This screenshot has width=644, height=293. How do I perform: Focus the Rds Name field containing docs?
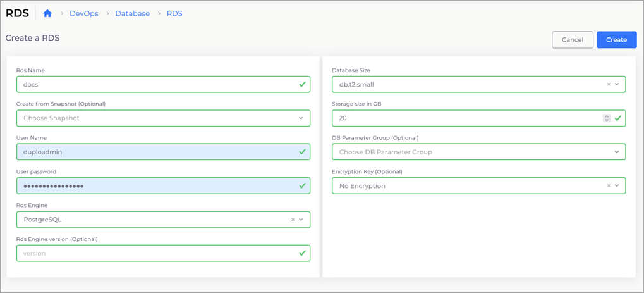pos(164,84)
